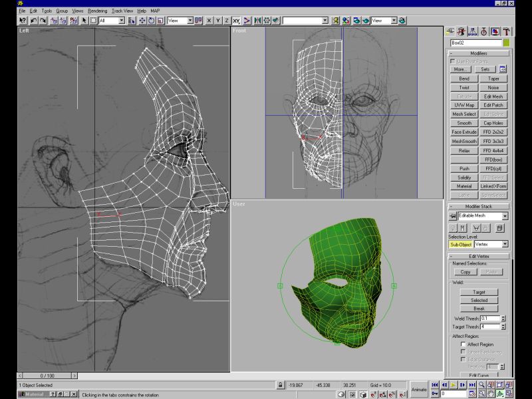
Task: Apply the MeshSmooth modifier
Action: (x=464, y=142)
